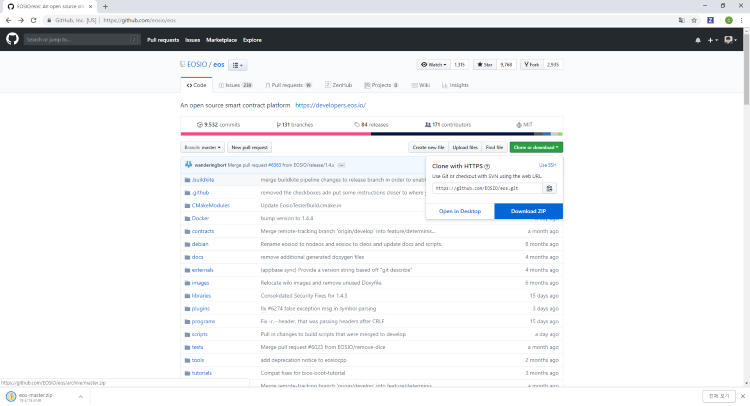Focus the Search or jump to field
This screenshot has height=406, width=750.
click(x=82, y=40)
